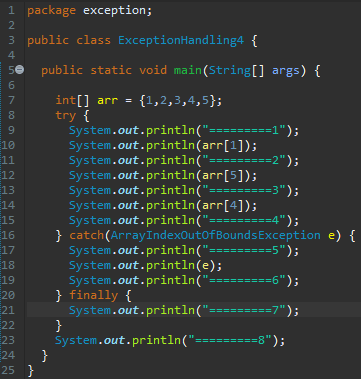Click 'class' keyword on line 3
This screenshot has width=361, height=379.
pyautogui.click(x=94, y=40)
